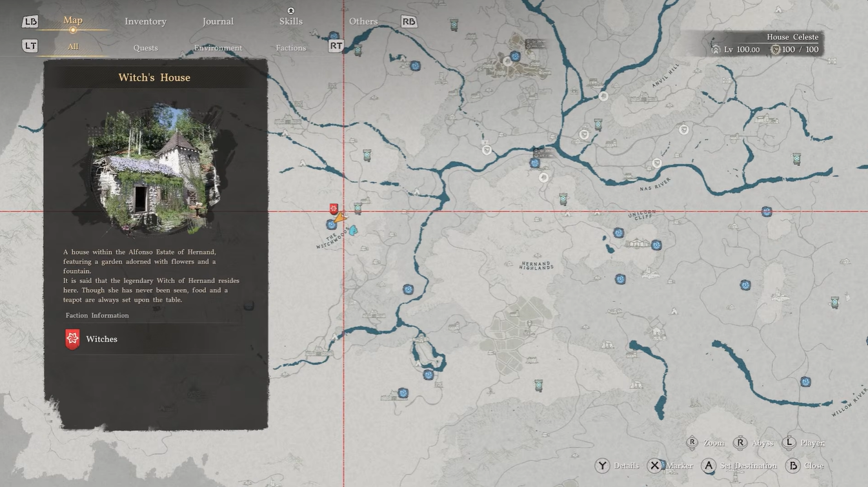Click the A button icon for Set Destination
868x487 pixels.
(x=709, y=466)
